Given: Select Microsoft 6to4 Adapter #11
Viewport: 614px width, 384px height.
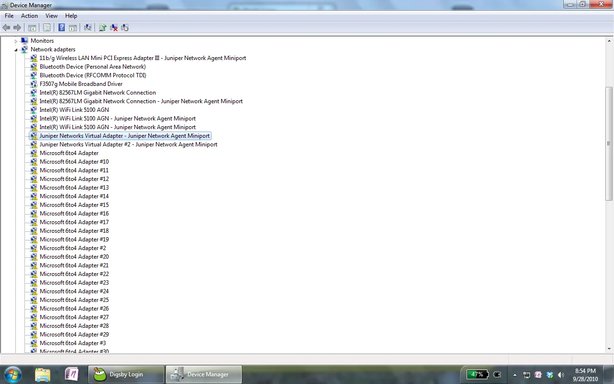Looking at the screenshot, I should tap(74, 170).
